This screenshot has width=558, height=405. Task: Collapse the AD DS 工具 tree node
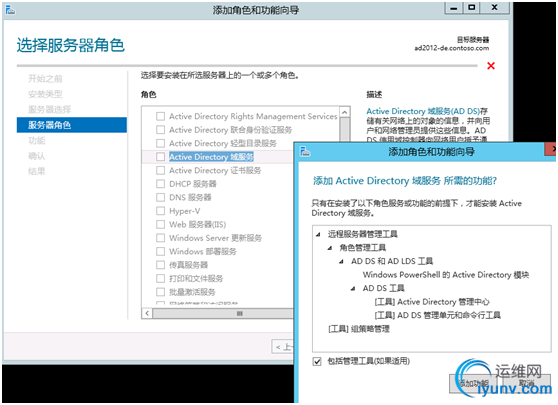(353, 288)
